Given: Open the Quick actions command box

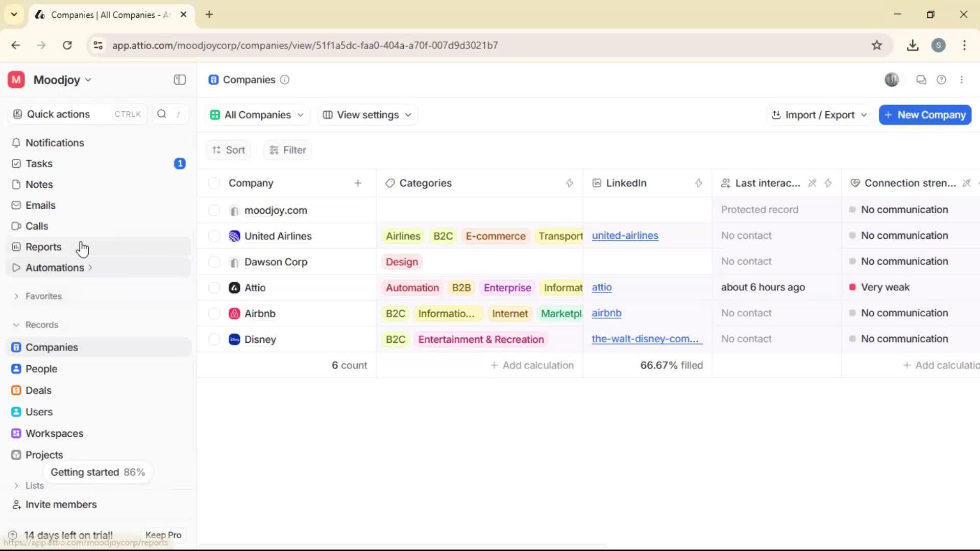Looking at the screenshot, I should (77, 114).
